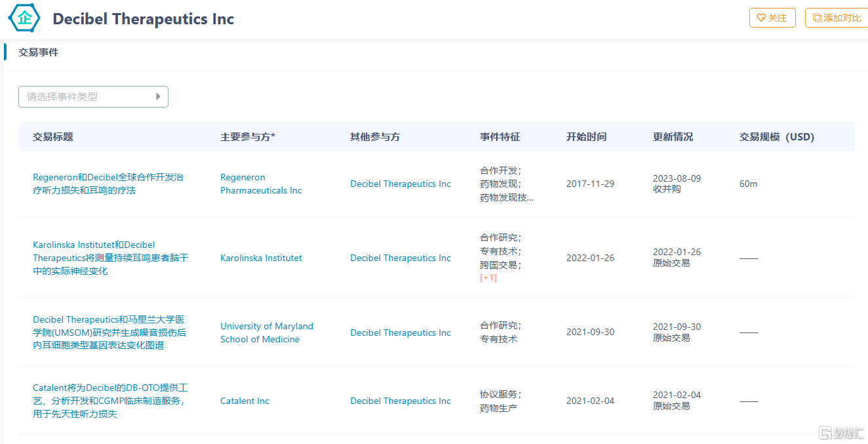Screen dimensions: 868x444
Task: Click Decibel Therapeutics Inc in Catalent row
Action: tap(401, 401)
